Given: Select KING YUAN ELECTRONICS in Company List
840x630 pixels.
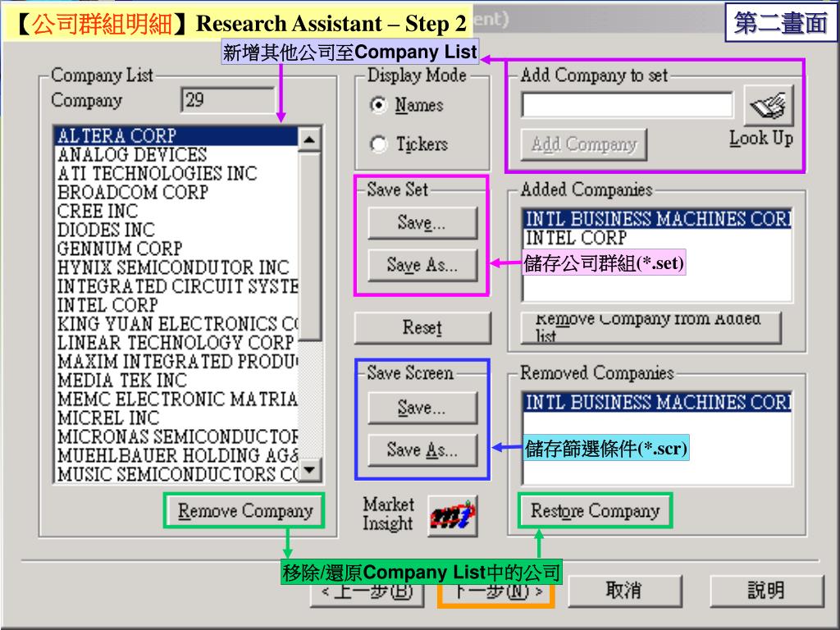Looking at the screenshot, I should tap(177, 323).
